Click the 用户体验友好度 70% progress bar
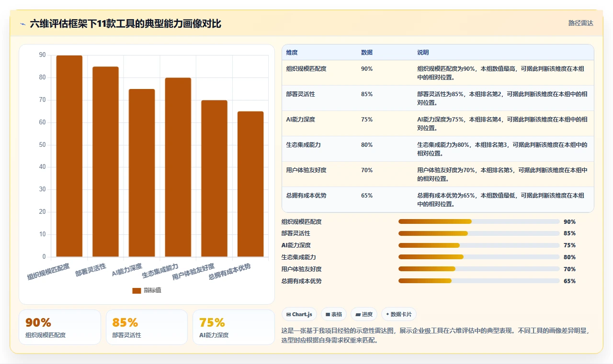The image size is (613, 364). pyautogui.click(x=479, y=269)
